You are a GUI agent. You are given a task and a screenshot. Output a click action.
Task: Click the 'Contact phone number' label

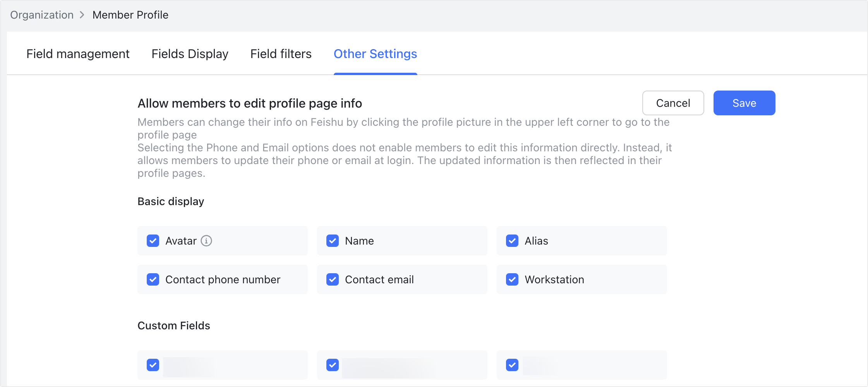(x=223, y=279)
